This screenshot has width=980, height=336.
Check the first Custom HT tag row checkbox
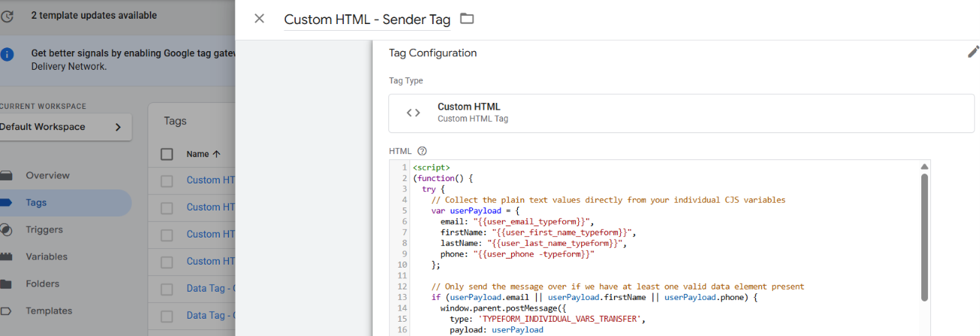167,180
